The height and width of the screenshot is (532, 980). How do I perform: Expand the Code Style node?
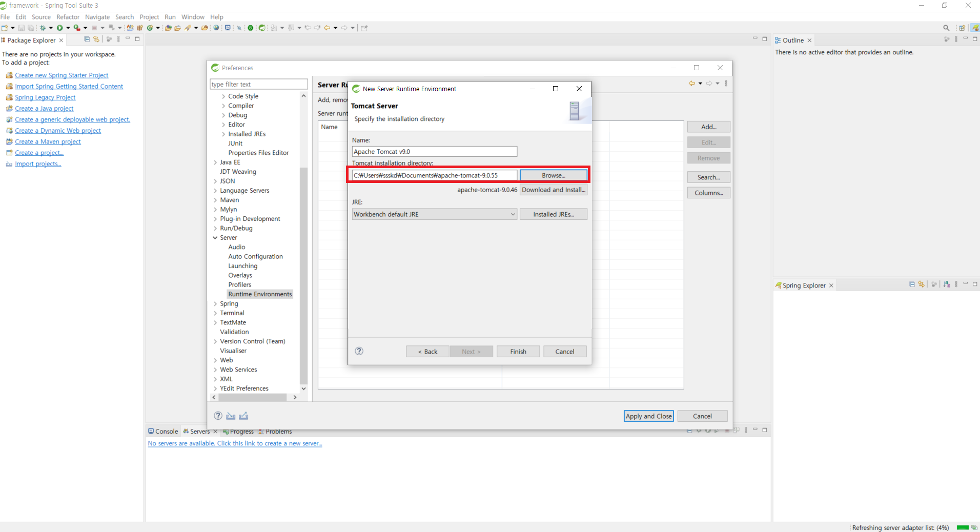[x=223, y=96]
